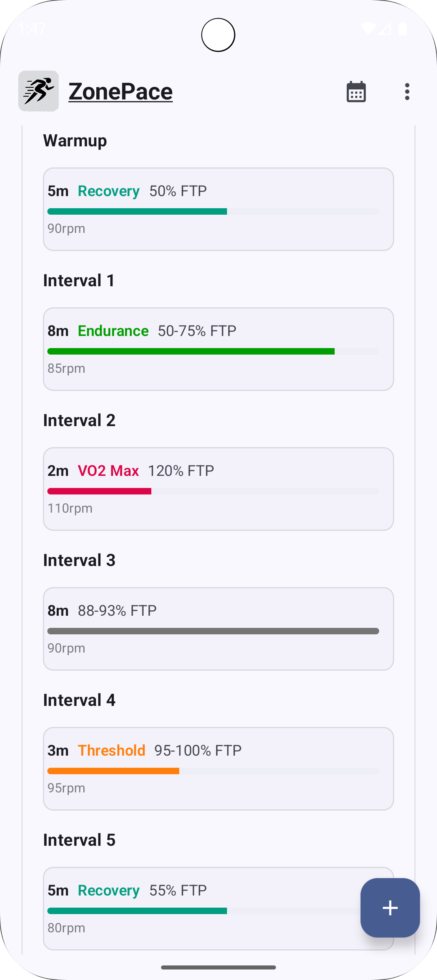Click the Interval 1 section heading
Image resolution: width=437 pixels, height=980 pixels.
(79, 281)
